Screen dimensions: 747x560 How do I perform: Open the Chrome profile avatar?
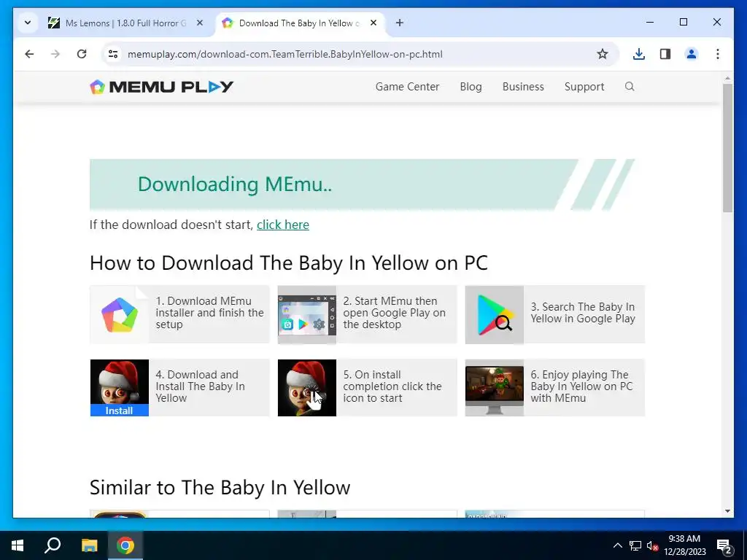692,54
